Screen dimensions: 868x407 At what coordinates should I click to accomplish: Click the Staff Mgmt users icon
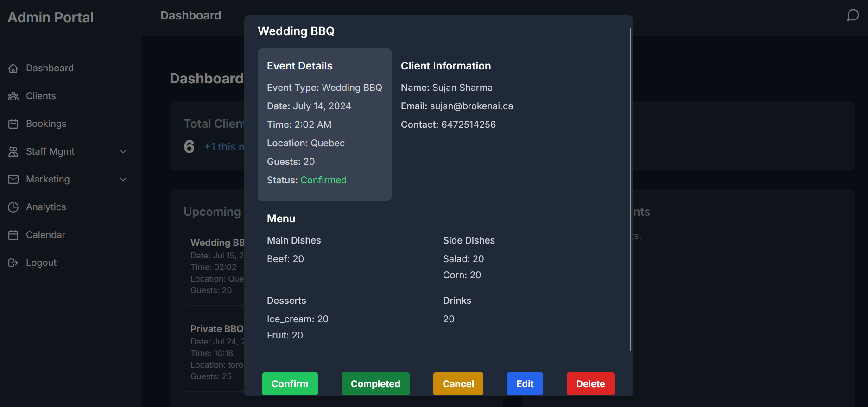coord(13,152)
